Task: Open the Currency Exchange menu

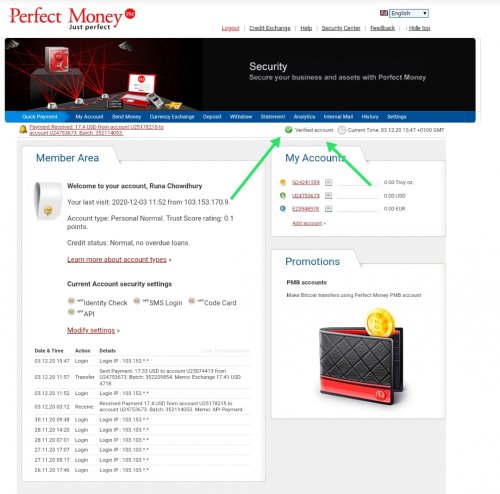Action: click(x=172, y=117)
